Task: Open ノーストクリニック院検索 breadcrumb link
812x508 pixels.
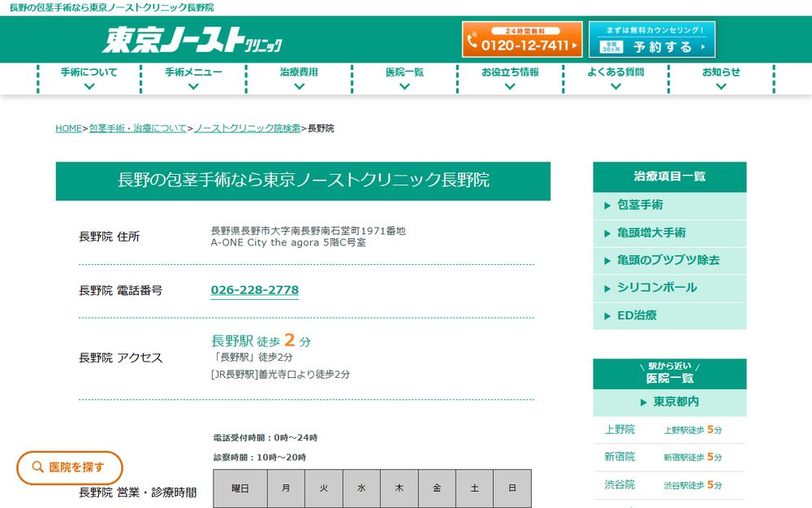Action: coord(248,128)
